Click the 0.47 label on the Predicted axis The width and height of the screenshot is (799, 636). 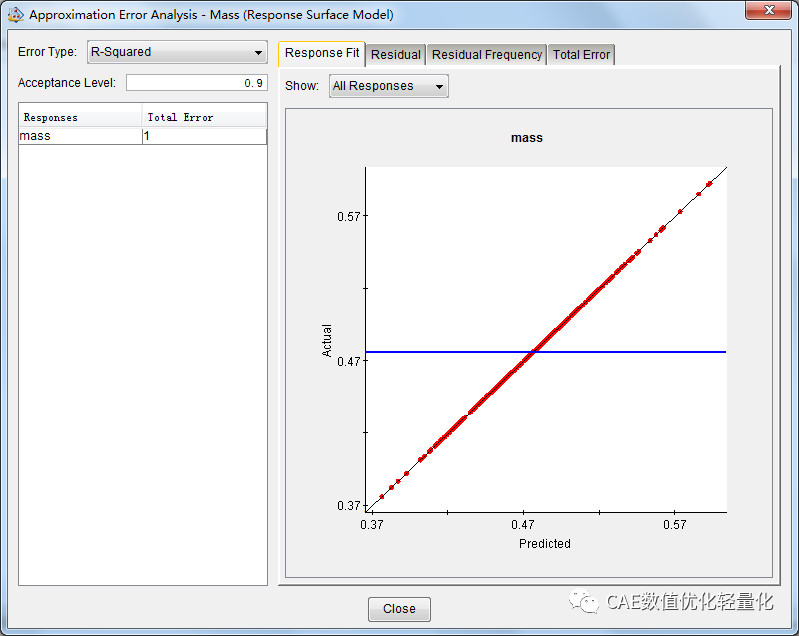coord(523,524)
